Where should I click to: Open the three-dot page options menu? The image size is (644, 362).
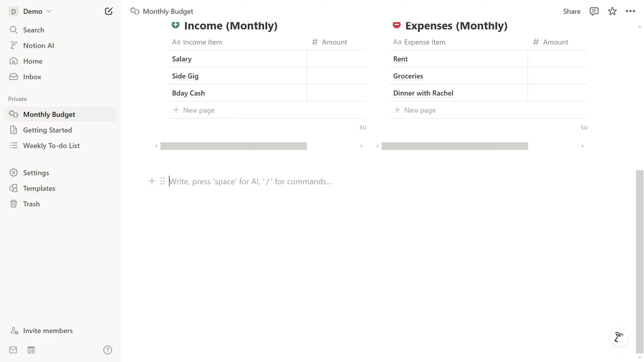630,11
